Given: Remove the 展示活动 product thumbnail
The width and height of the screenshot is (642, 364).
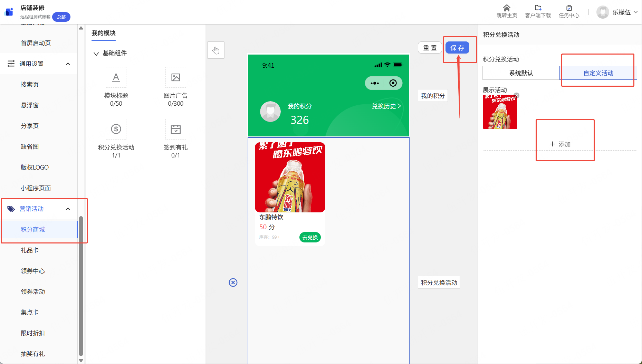Looking at the screenshot, I should 516,96.
